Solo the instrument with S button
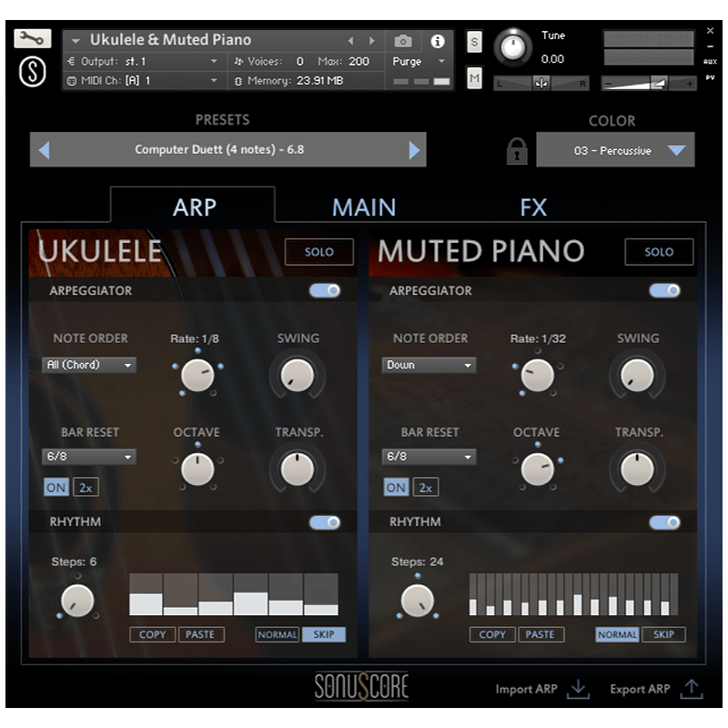 (x=474, y=42)
